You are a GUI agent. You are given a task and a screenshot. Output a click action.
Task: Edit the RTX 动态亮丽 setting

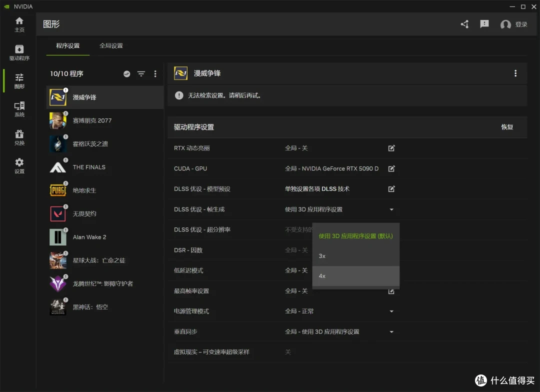[391, 148]
